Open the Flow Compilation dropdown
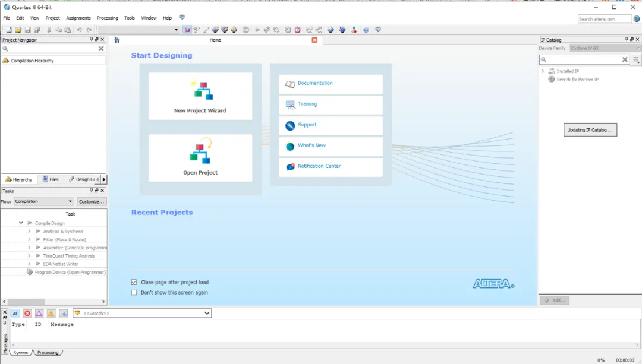 coord(44,201)
